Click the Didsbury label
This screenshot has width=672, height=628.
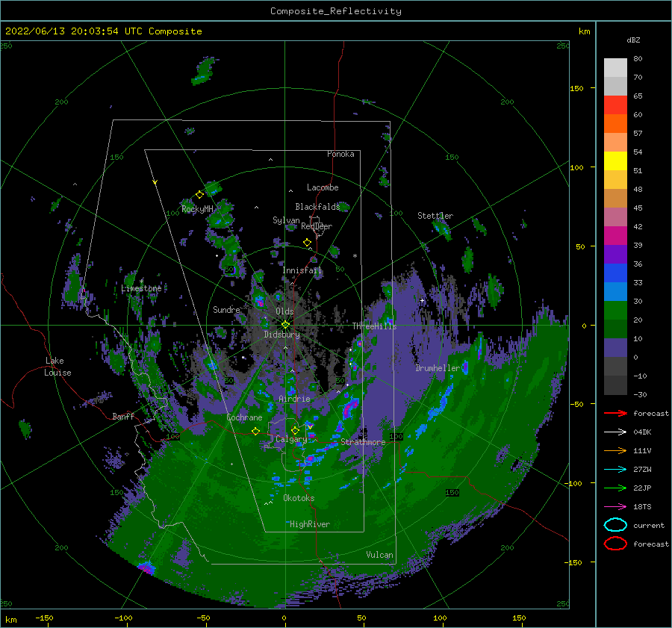(x=281, y=335)
